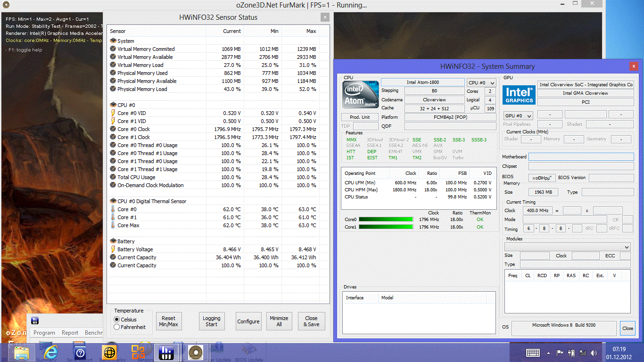644x362 pixels.
Task: Open the network signal tray icon
Action: [583, 353]
